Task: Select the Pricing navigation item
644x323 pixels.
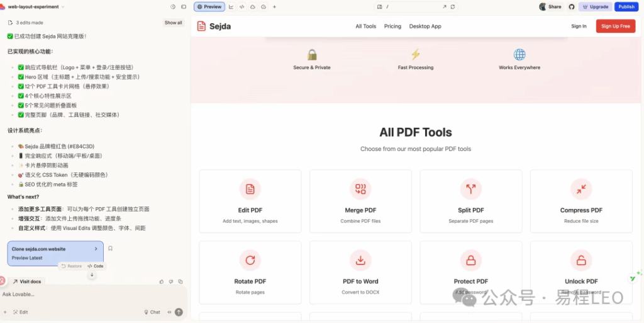Action: 392,26
